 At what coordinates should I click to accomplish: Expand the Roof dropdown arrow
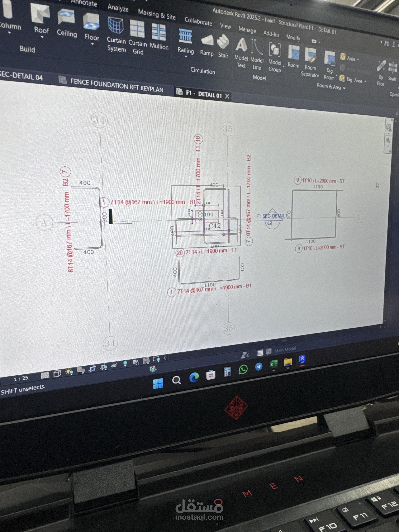42,37
